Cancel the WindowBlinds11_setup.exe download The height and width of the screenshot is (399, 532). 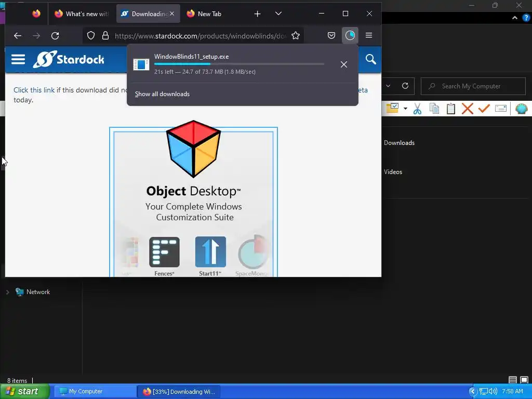(x=344, y=64)
